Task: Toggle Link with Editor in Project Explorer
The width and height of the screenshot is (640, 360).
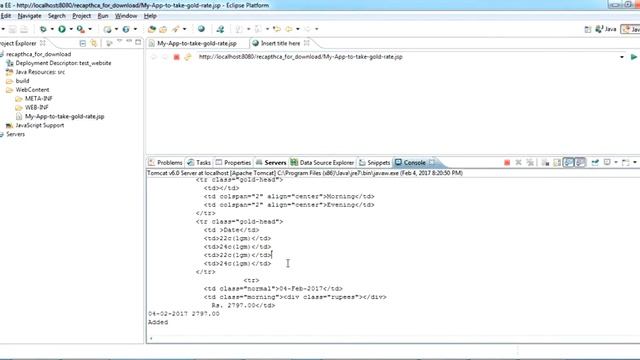Action: click(94, 43)
